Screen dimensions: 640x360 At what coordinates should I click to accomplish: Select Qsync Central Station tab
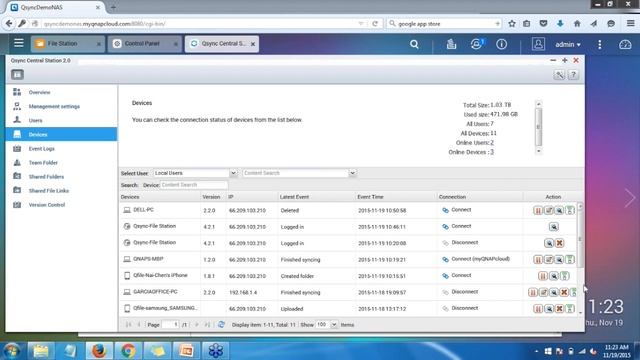(222, 44)
